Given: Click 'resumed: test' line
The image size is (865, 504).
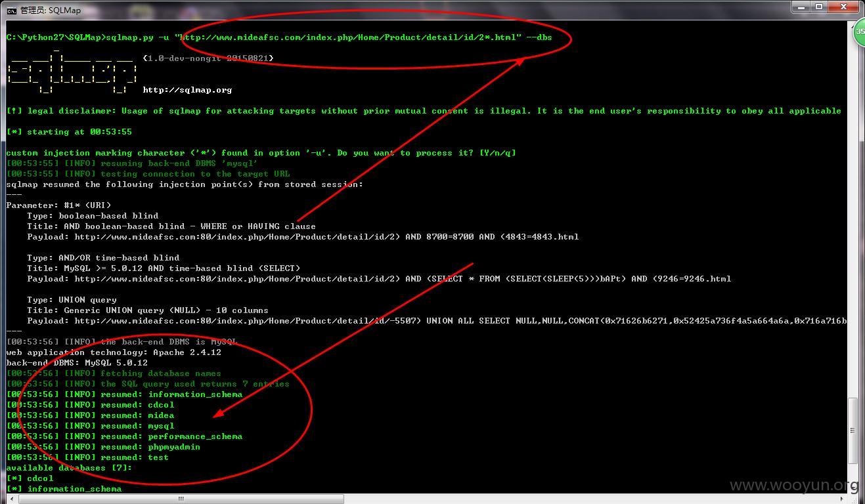Looking at the screenshot, I should pyautogui.click(x=87, y=457).
